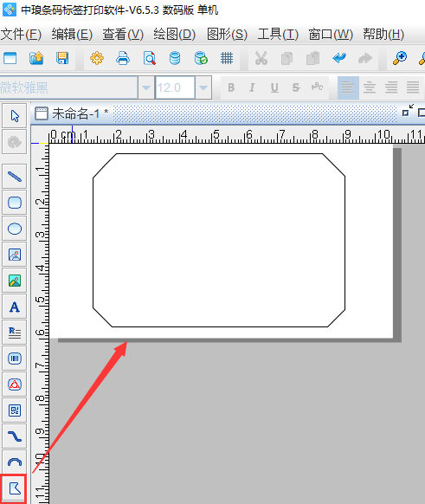Click the document settings gear icon
The image size is (425, 504).
97,59
